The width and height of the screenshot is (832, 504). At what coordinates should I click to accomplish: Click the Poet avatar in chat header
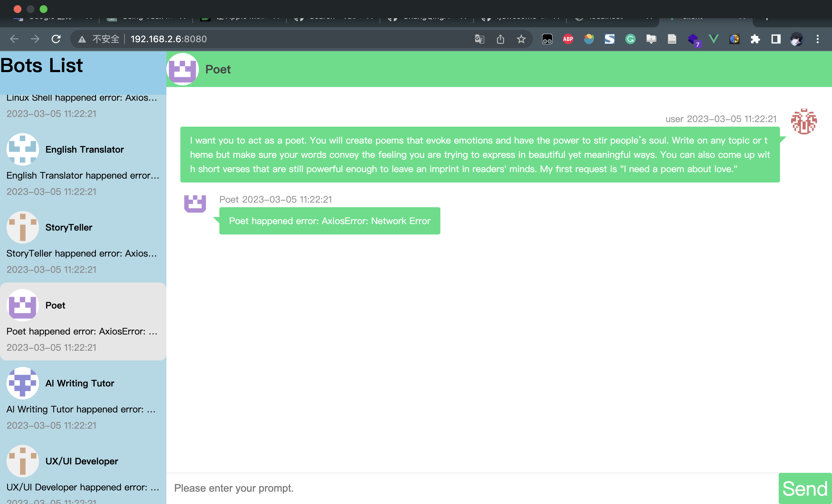click(183, 69)
